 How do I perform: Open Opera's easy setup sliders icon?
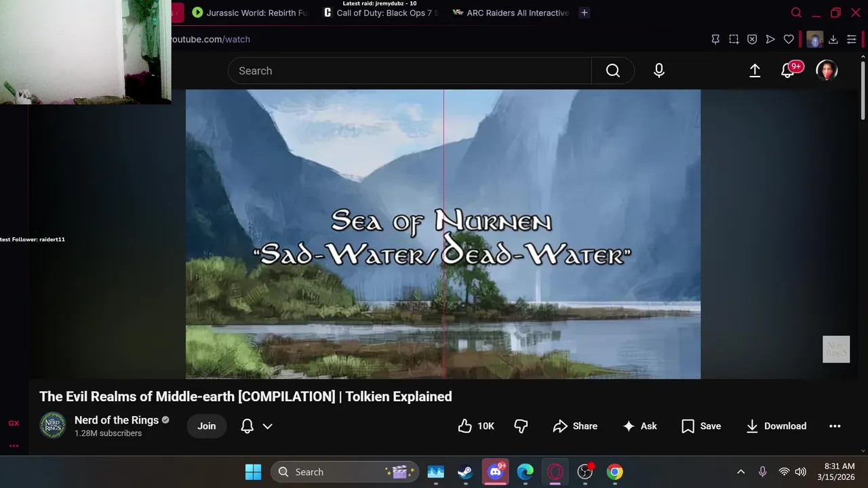(852, 39)
